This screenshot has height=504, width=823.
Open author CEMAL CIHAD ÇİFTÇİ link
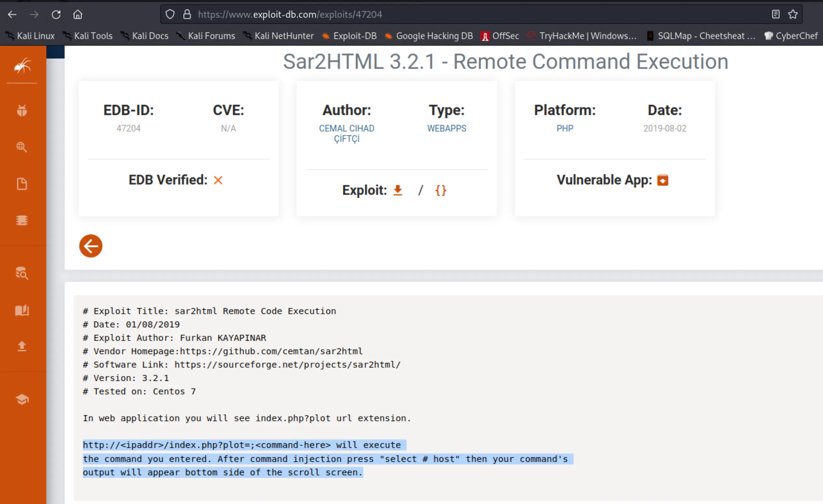click(346, 133)
